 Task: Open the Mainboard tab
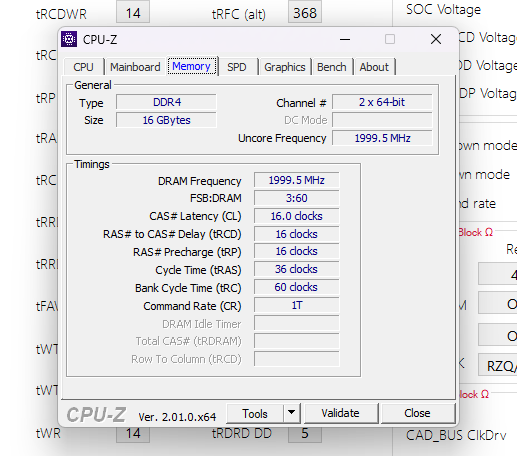click(135, 67)
